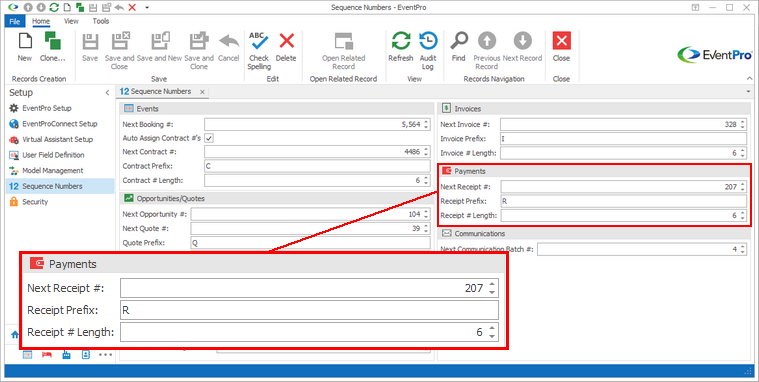Click the Save ribbon button
Image resolution: width=759 pixels, height=382 pixels.
pyautogui.click(x=90, y=47)
